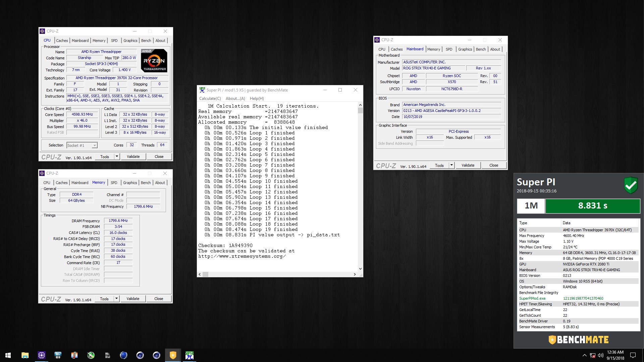Screen dimensions: 644x362
Task: Open the Calculate(C) menu in Super PI
Action: 210,99
